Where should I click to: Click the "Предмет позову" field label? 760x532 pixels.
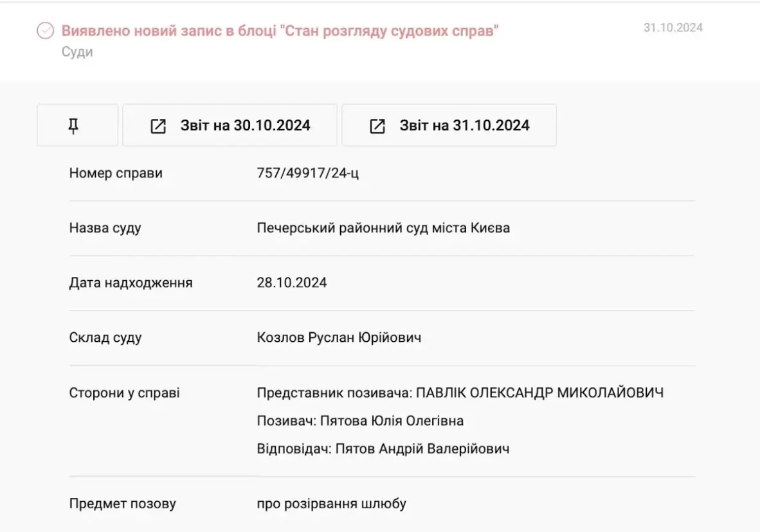(122, 504)
